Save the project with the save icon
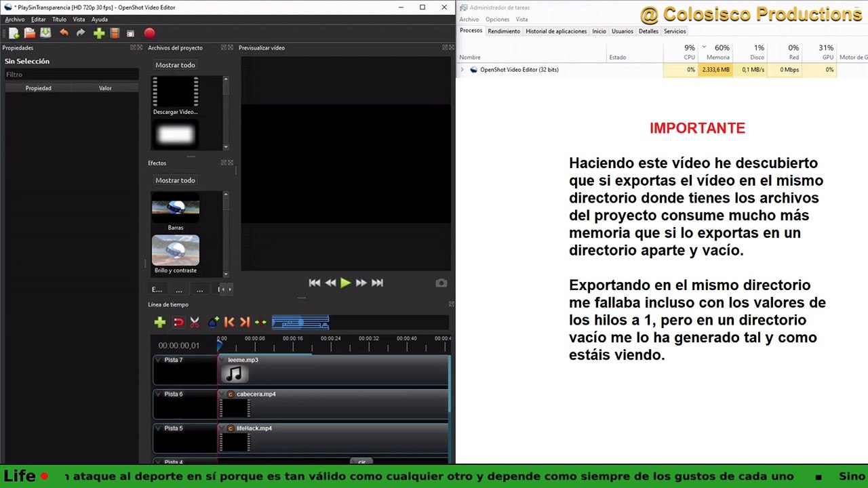This screenshot has width=868, height=488. click(x=45, y=33)
